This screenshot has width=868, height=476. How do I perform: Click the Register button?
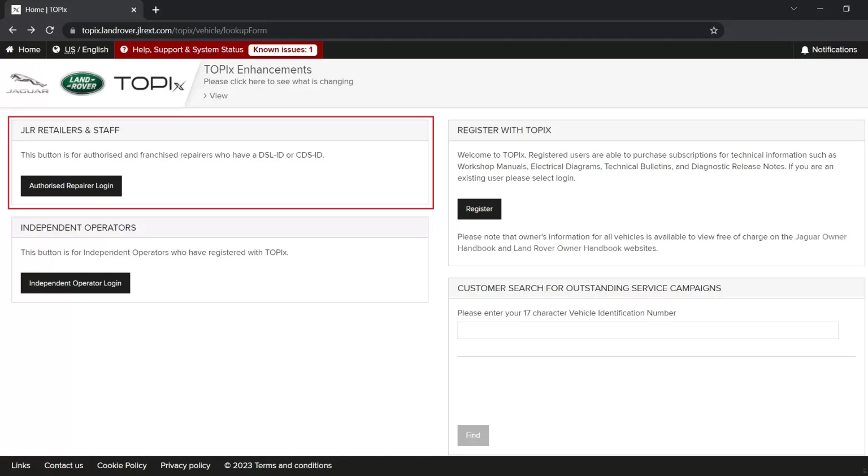tap(479, 209)
